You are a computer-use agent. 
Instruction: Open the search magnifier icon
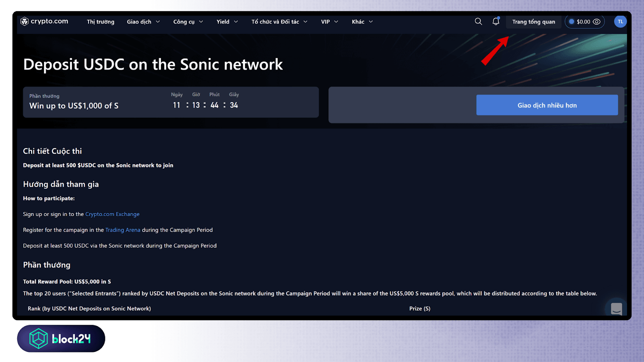pos(478,21)
